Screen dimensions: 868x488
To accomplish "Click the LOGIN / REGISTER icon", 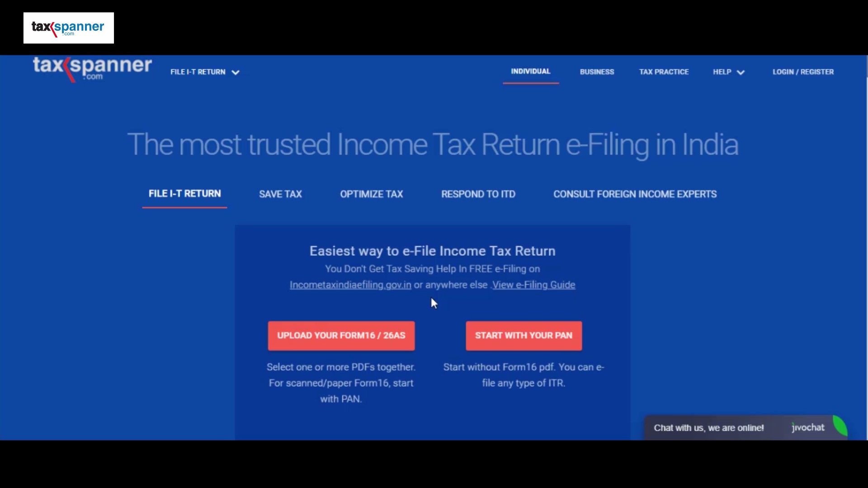I will pos(804,71).
